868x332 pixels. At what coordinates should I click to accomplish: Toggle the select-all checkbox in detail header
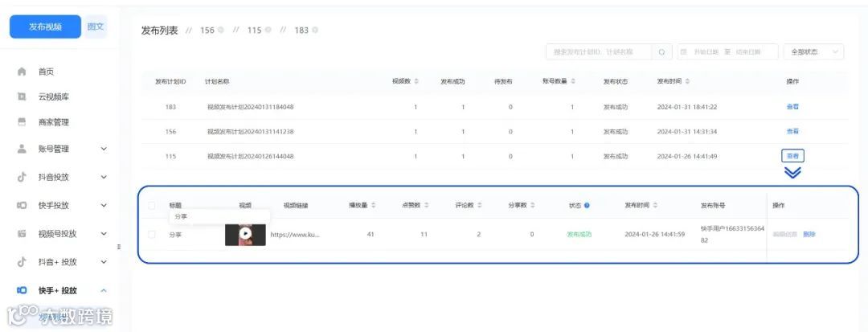pos(152,205)
